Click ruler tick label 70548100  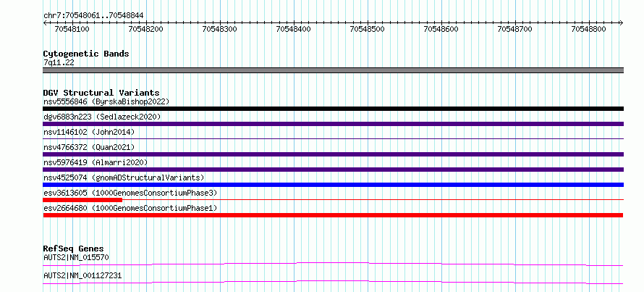coord(72,29)
